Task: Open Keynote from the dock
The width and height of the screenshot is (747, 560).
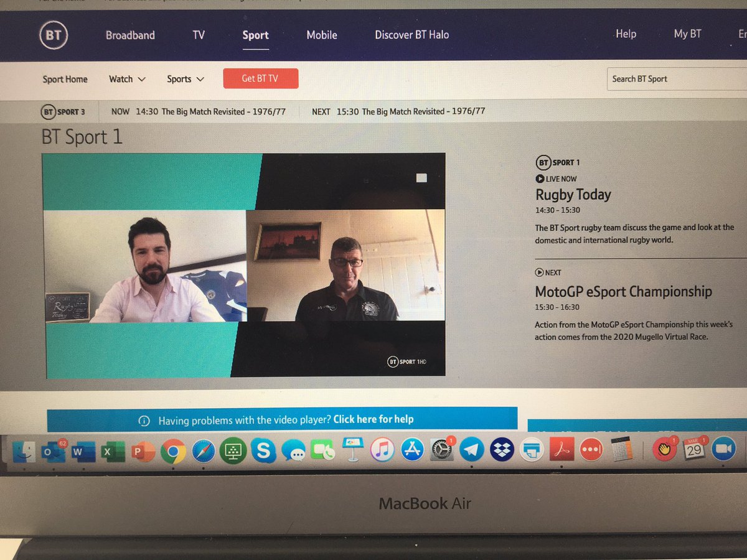Action: click(352, 449)
